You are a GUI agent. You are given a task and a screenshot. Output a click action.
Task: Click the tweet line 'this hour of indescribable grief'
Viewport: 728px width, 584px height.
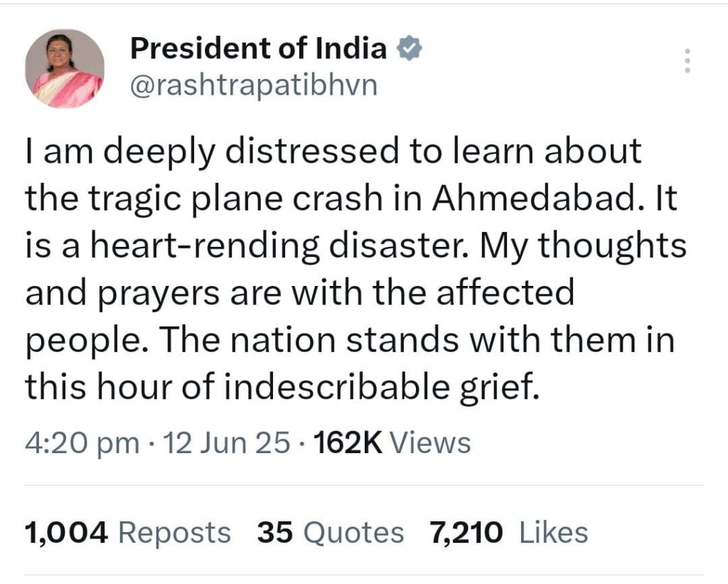pyautogui.click(x=283, y=387)
